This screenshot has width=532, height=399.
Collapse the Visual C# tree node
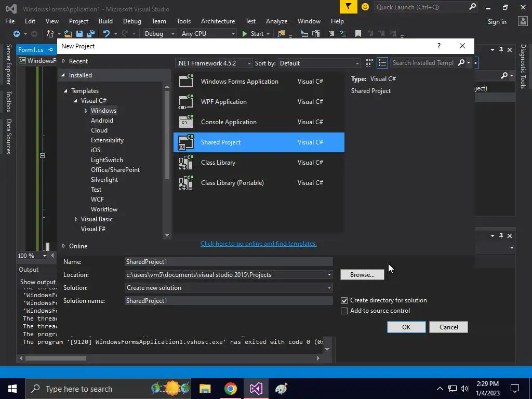(x=75, y=101)
